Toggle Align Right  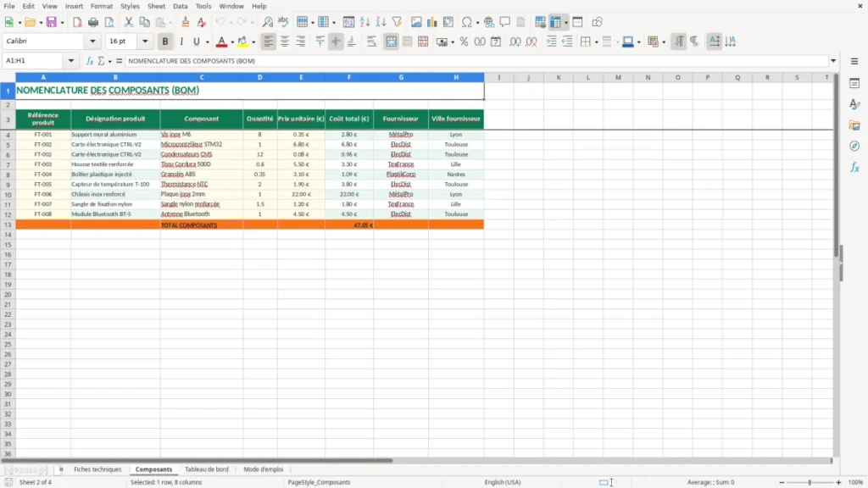pos(301,42)
